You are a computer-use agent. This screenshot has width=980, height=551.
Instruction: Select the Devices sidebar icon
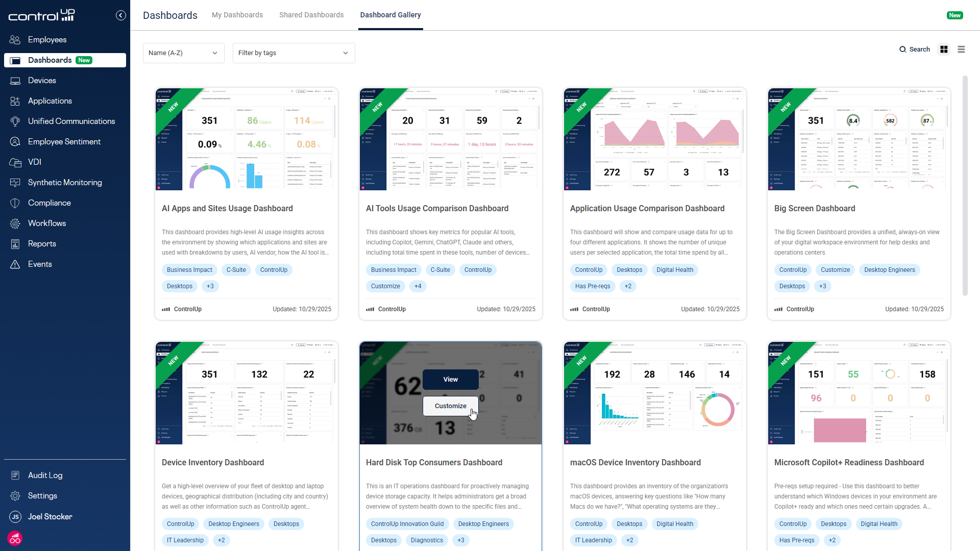42,80
